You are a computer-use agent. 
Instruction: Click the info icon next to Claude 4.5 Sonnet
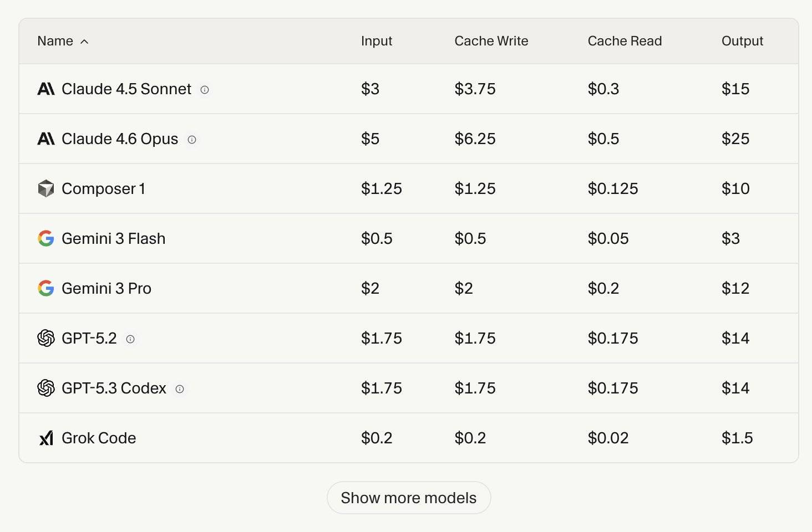205,90
